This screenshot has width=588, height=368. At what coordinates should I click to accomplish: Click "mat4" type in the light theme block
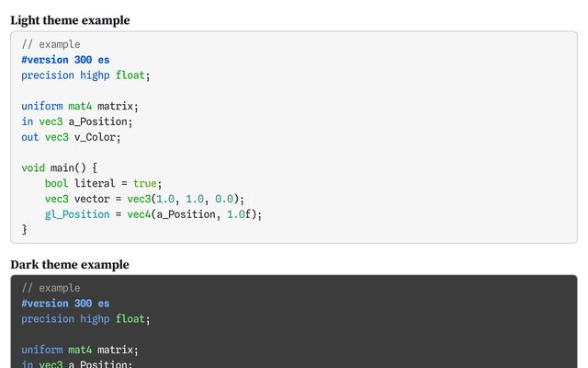(x=80, y=106)
